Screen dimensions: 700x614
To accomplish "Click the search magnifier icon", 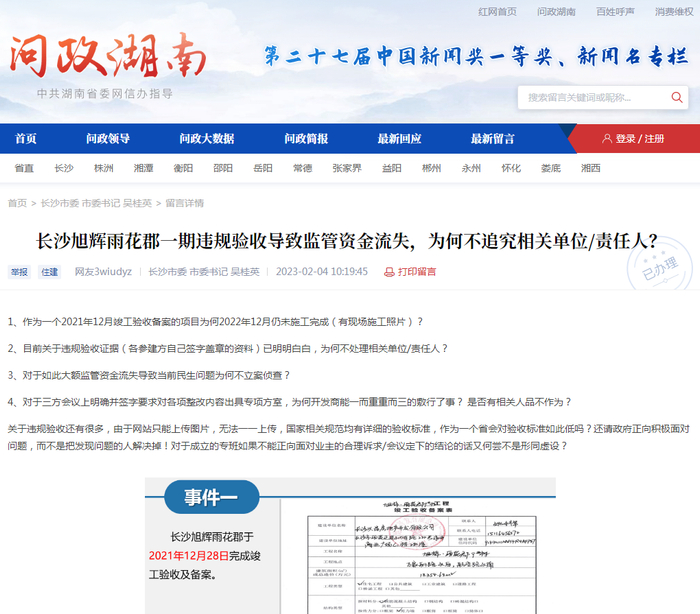I will [x=677, y=97].
